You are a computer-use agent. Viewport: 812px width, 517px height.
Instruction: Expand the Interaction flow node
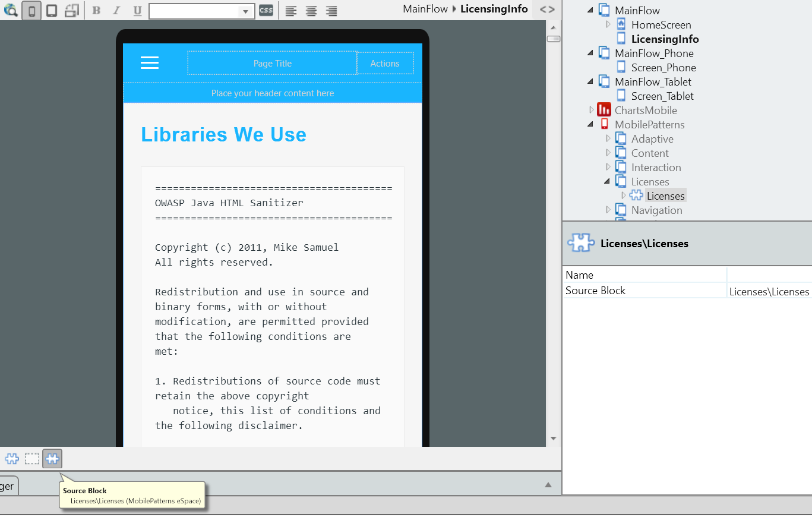[x=608, y=167]
